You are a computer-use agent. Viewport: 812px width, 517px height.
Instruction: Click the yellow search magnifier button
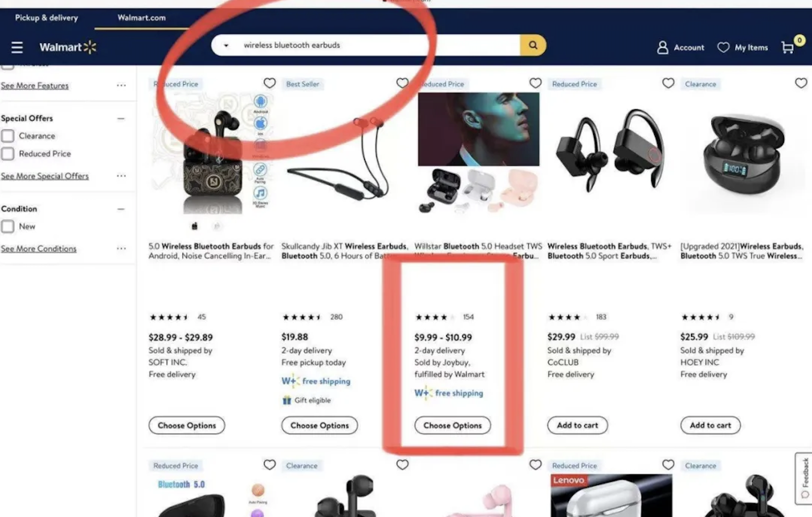(x=533, y=45)
